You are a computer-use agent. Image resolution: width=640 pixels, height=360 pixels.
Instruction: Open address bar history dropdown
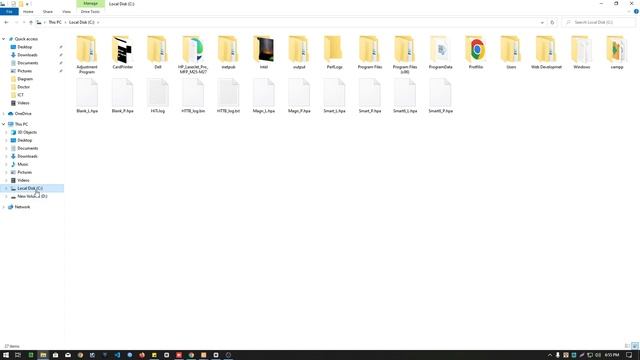coord(542,22)
